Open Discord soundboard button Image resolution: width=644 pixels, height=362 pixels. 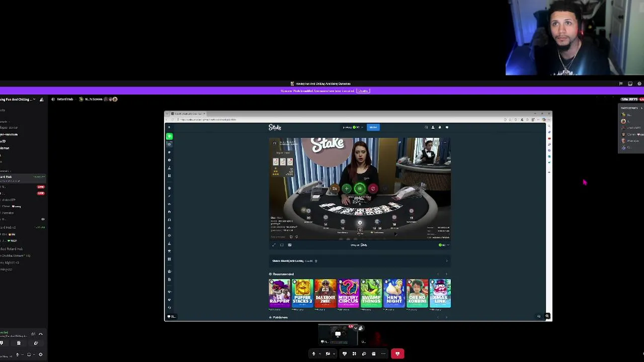(364, 353)
